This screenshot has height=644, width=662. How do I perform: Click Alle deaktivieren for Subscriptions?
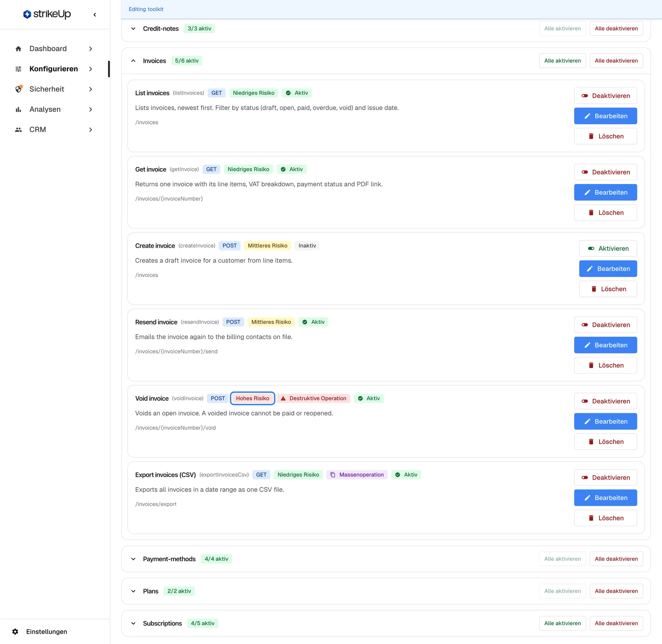[x=616, y=623]
